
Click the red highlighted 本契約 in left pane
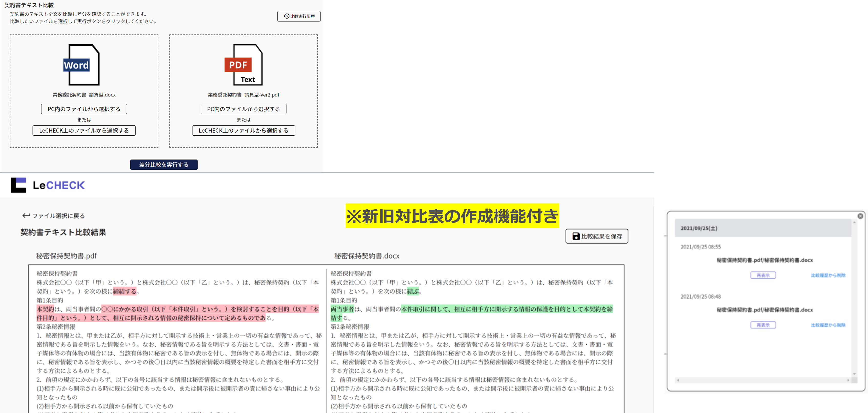tap(45, 309)
